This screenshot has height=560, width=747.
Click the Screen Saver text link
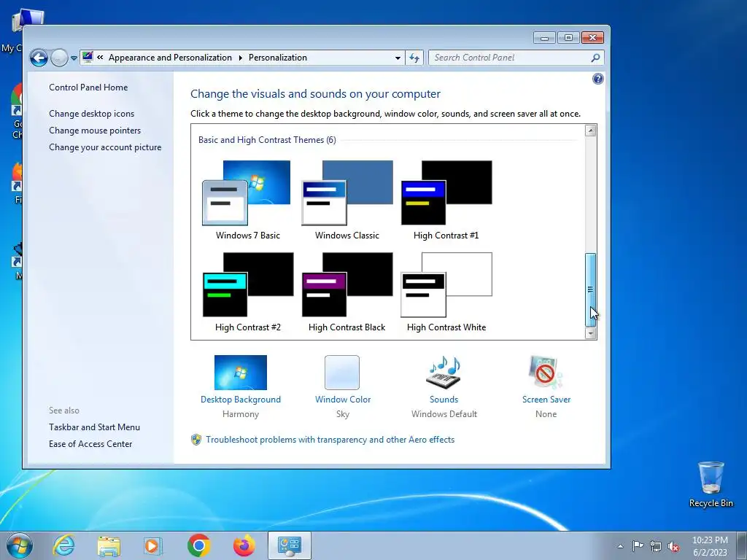pos(546,400)
